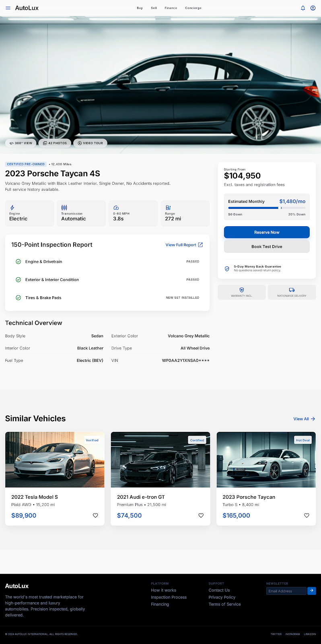The width and height of the screenshot is (321, 644).
Task: Open the 42 Photos gallery
Action: (x=55, y=143)
